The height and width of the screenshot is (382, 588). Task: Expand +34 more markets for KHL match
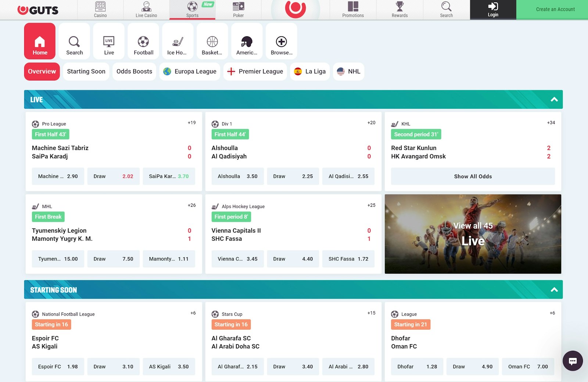[551, 123]
